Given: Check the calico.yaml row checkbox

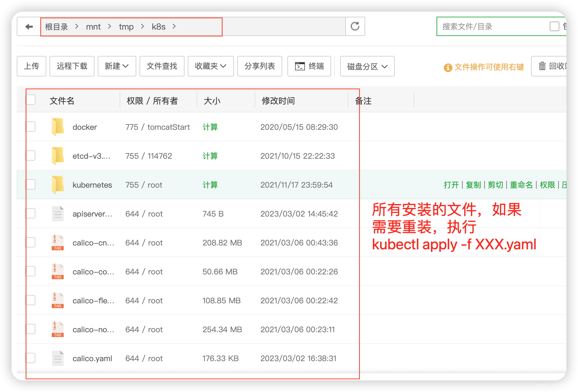Looking at the screenshot, I should point(30,358).
